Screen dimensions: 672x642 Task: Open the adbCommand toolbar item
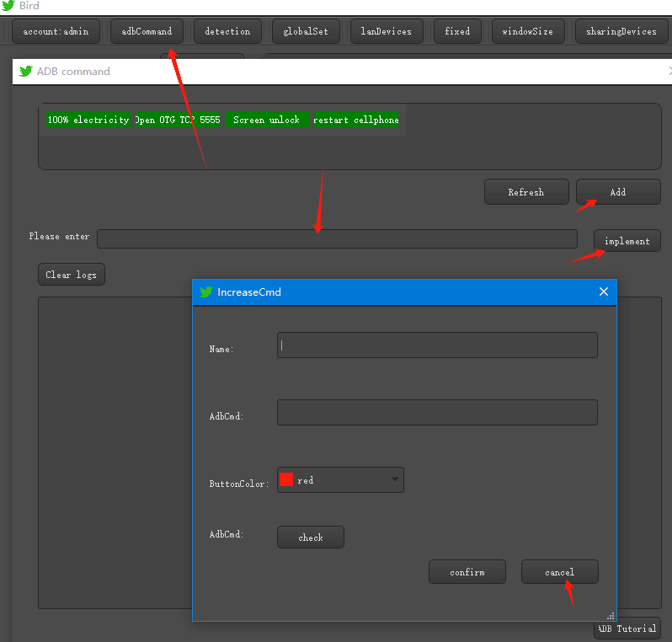pyautogui.click(x=147, y=31)
